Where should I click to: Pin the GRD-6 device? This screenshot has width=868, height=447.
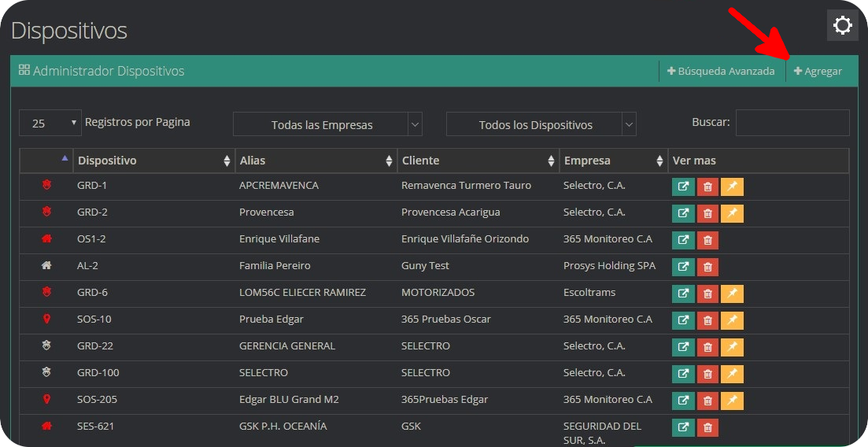pyautogui.click(x=732, y=294)
